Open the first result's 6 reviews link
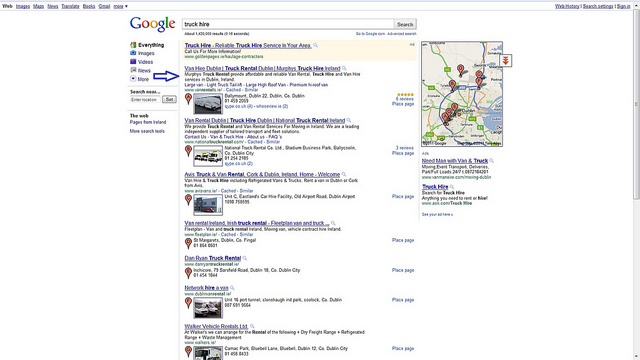 (404, 99)
